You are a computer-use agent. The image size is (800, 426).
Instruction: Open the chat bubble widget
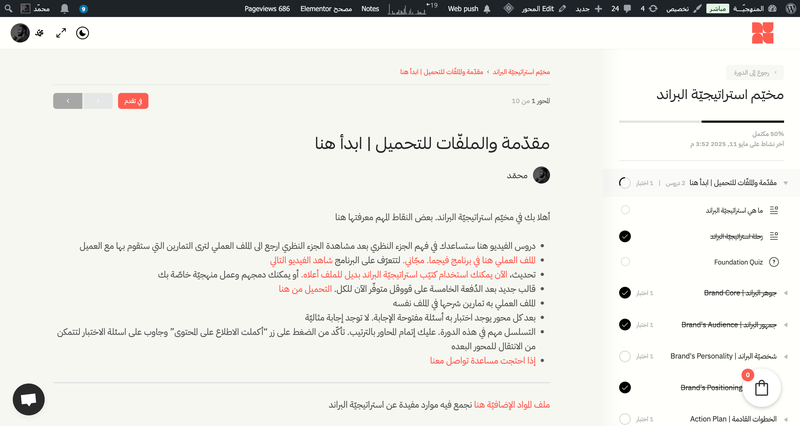pos(29,399)
